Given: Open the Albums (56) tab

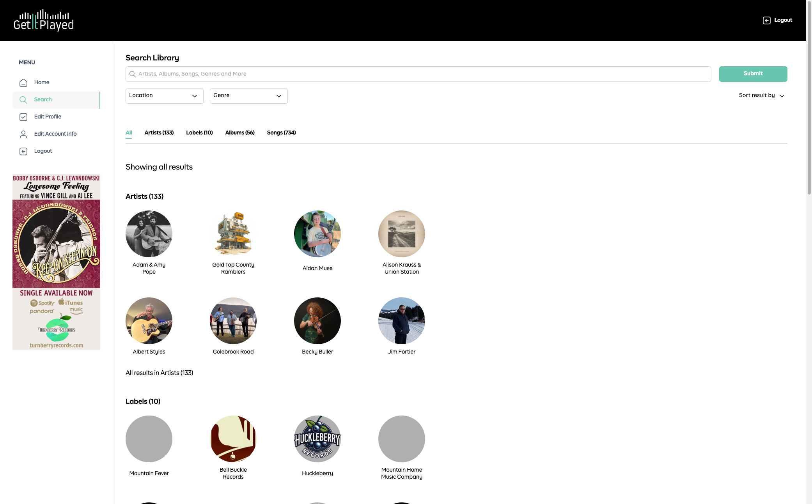Looking at the screenshot, I should (239, 133).
